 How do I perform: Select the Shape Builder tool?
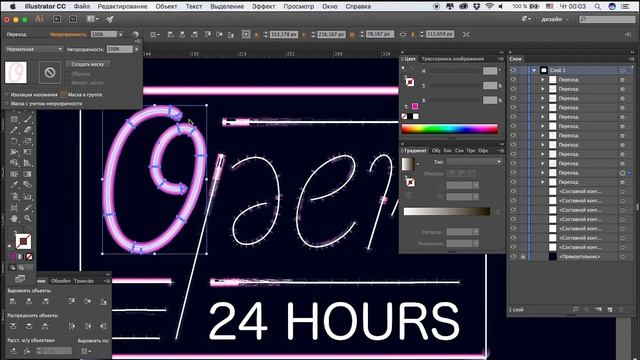pyautogui.click(x=14, y=163)
